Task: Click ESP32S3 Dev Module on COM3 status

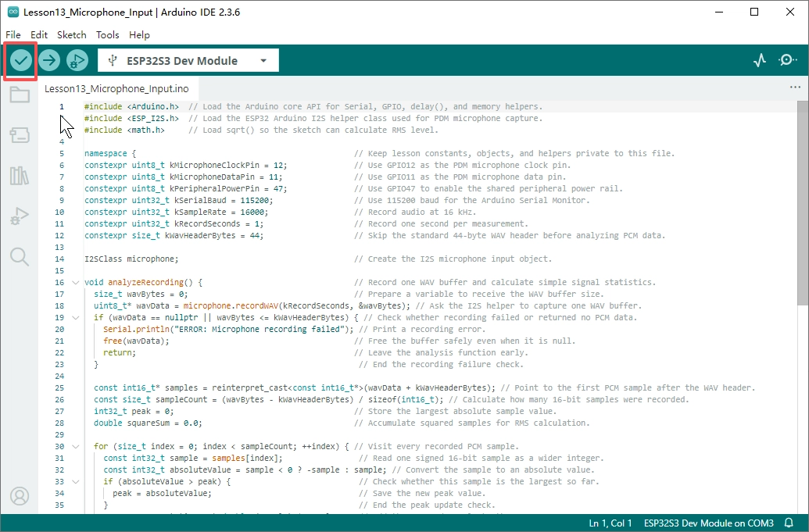Action: tap(708, 523)
